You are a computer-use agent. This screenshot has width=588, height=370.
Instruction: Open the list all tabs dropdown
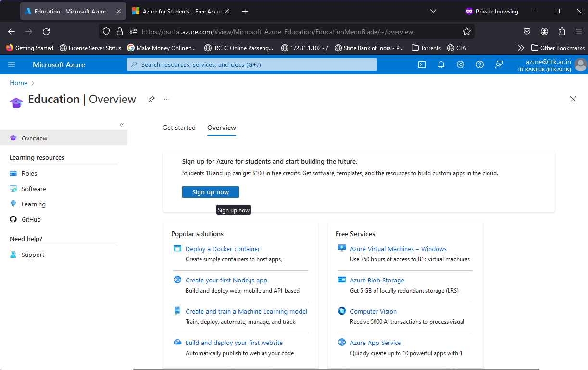tap(433, 11)
